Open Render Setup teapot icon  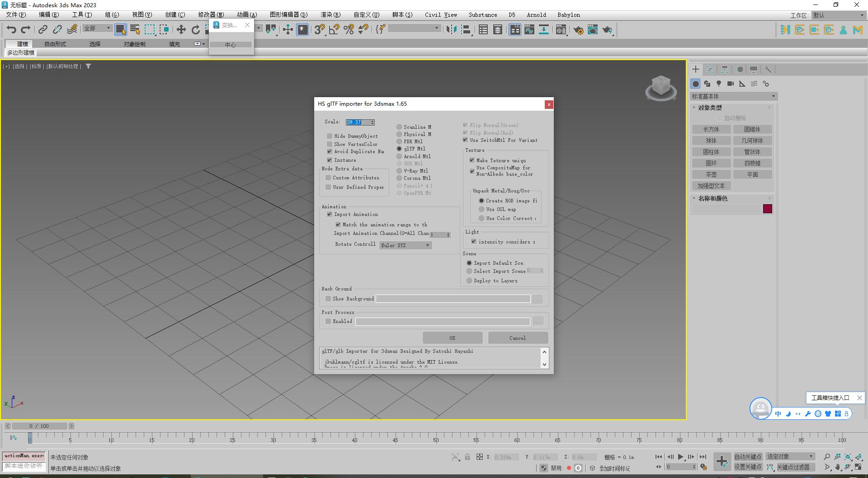578,30
